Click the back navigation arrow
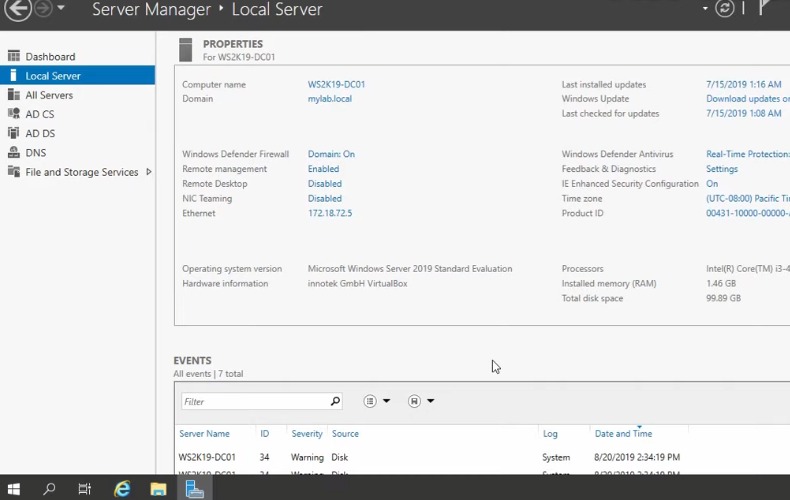 [17, 9]
